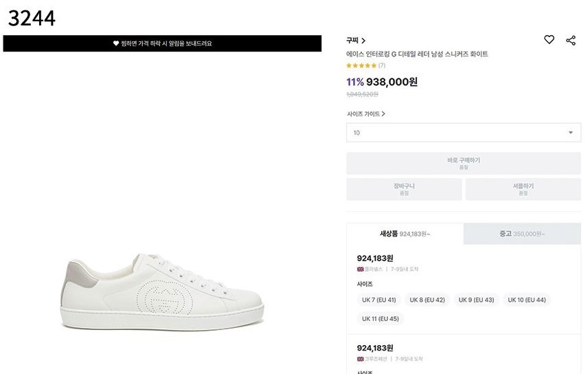Select size UK 7 (EU 41)
This screenshot has width=588, height=374.
[x=379, y=300]
